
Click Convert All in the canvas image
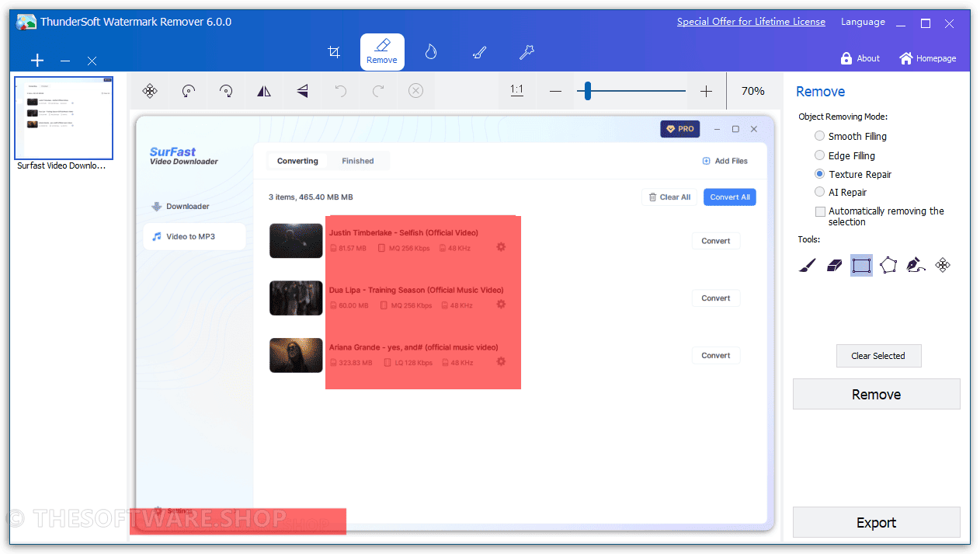click(x=730, y=197)
